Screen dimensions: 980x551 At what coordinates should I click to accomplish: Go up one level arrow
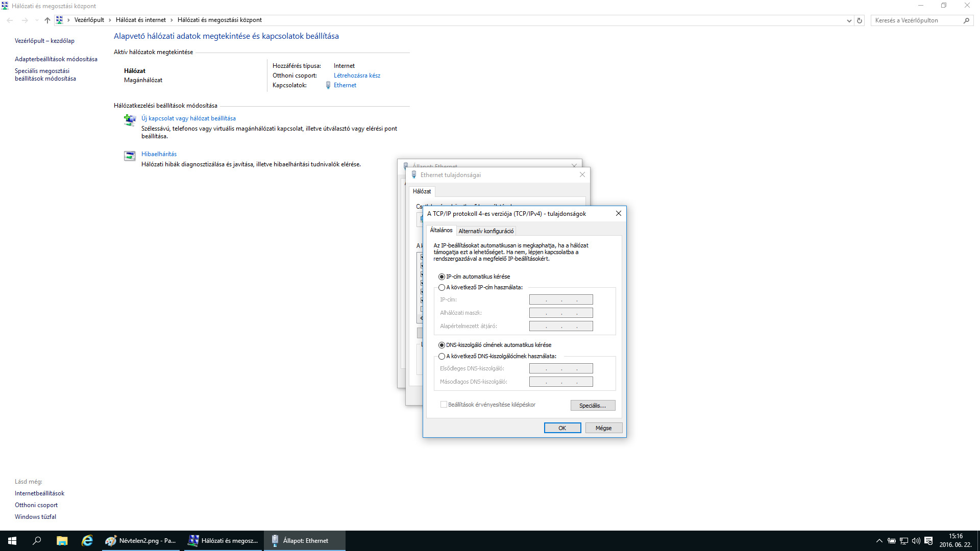tap(47, 20)
